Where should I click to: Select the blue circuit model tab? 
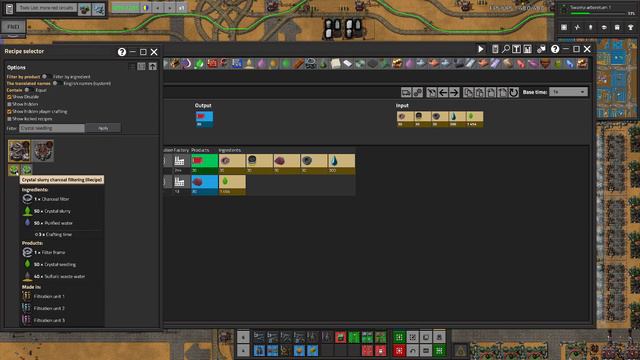pos(237,64)
